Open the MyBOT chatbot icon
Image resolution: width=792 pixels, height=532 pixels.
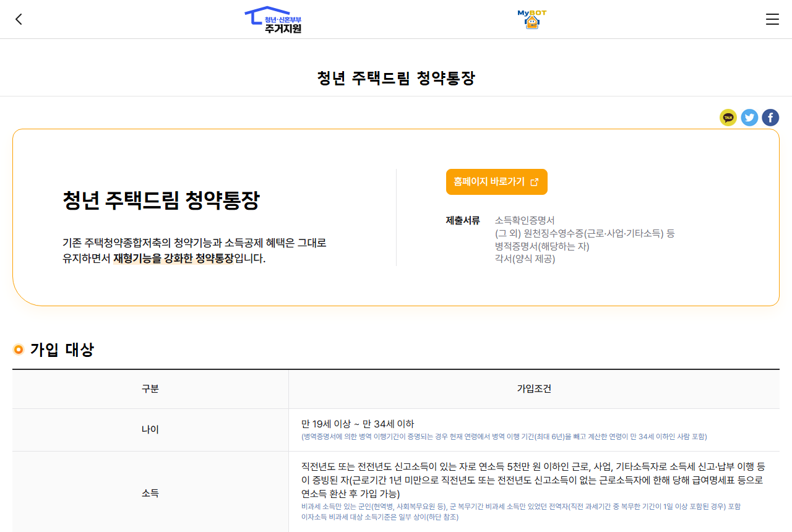pos(532,20)
